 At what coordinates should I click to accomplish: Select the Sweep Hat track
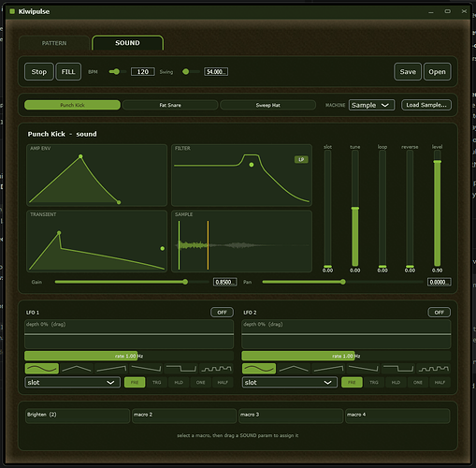click(x=268, y=105)
